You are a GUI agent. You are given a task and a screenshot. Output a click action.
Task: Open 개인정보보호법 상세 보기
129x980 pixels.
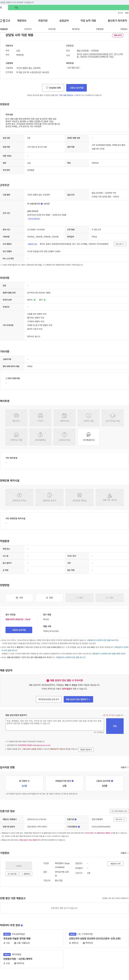(49, 699)
